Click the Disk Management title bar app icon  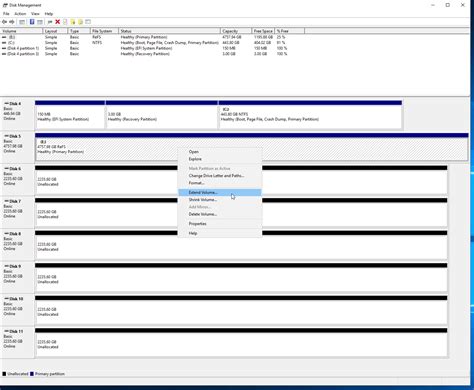pos(5,5)
